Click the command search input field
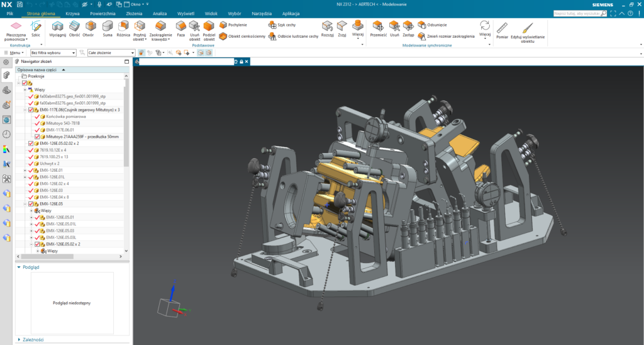 click(577, 14)
